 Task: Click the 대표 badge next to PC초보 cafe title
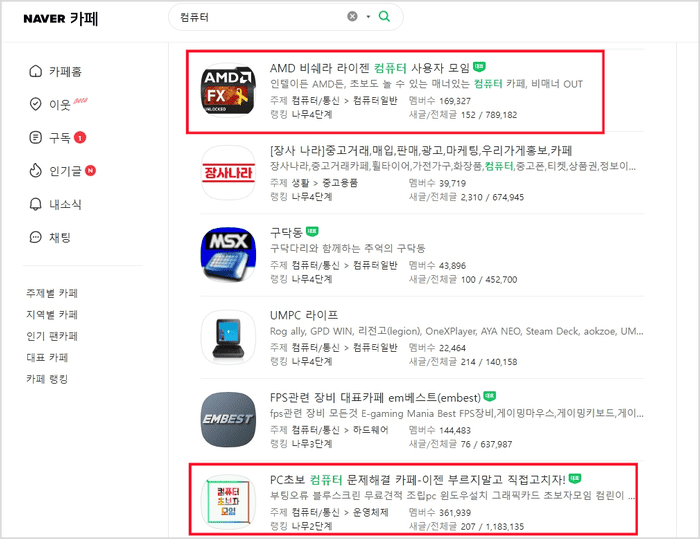coord(575,479)
